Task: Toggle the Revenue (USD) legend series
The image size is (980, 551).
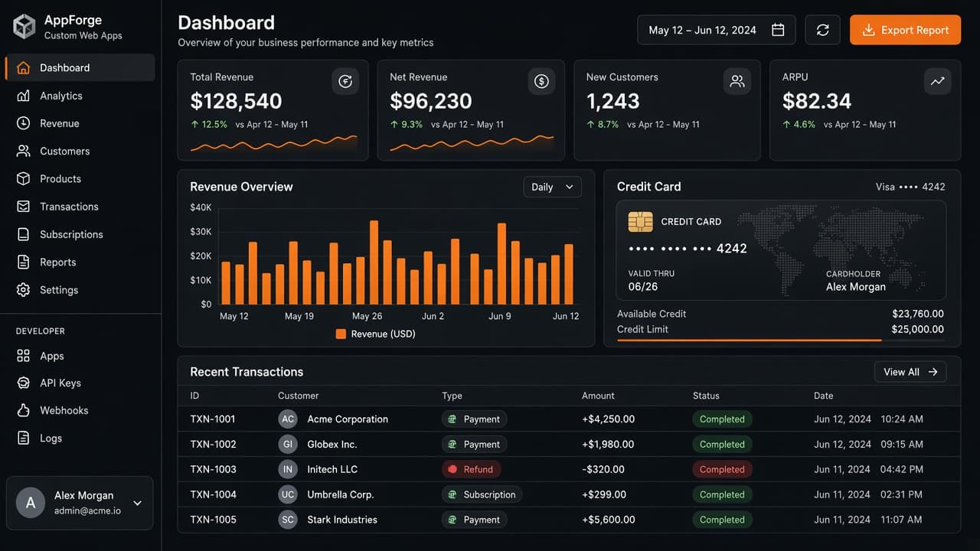Action: point(375,334)
